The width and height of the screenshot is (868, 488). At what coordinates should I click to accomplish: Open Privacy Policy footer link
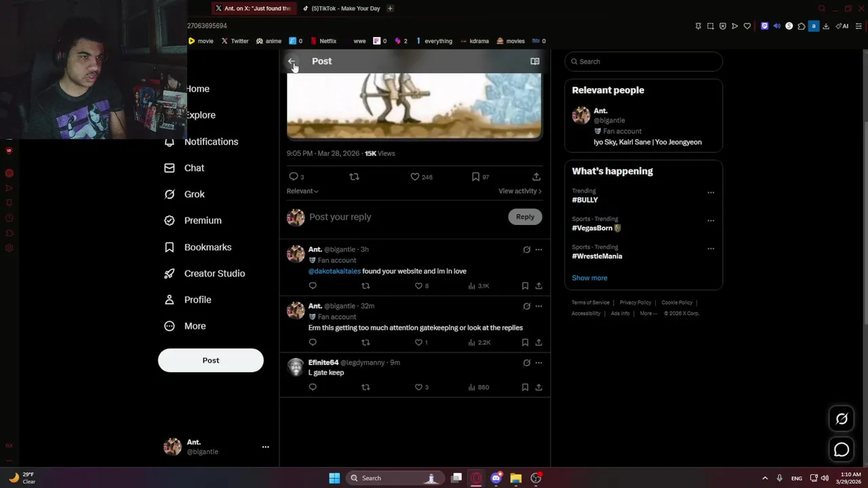635,302
